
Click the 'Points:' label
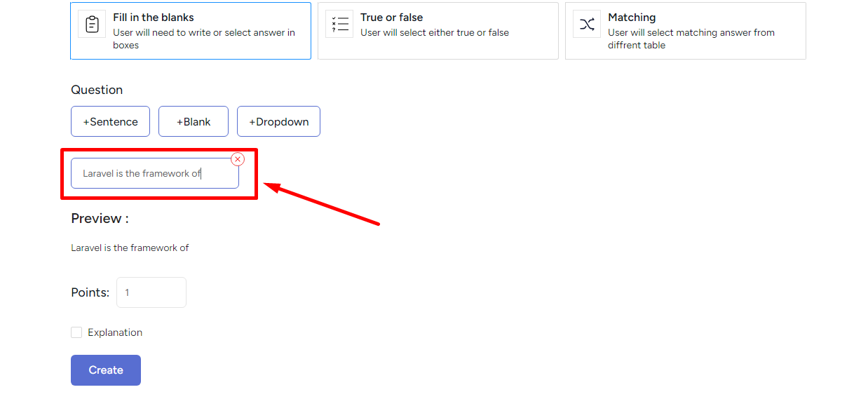tap(90, 292)
